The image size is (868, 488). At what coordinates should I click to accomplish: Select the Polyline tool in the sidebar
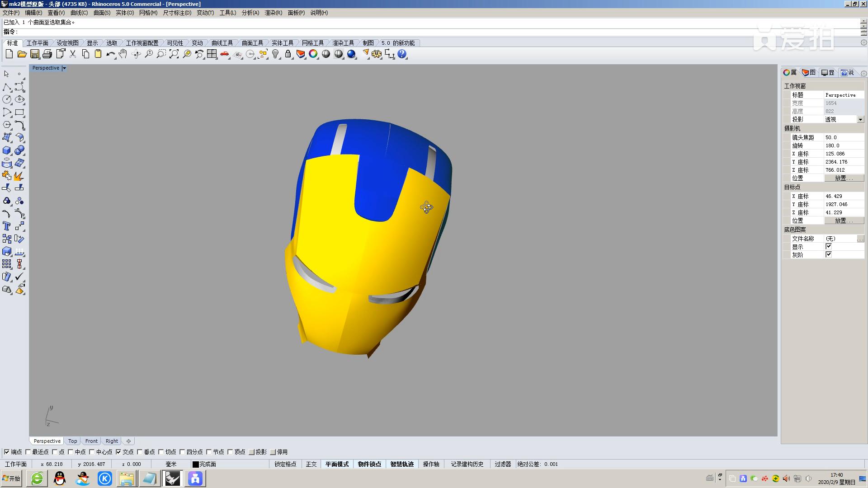[x=7, y=87]
